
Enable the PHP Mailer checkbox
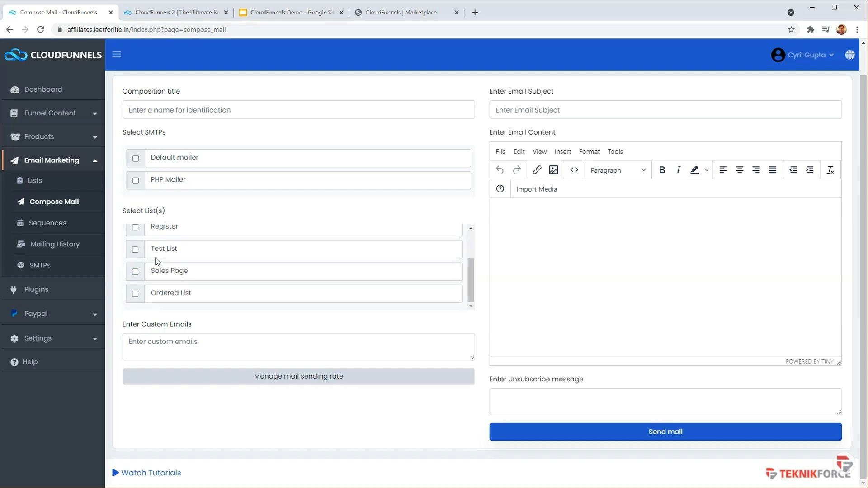[136, 180]
